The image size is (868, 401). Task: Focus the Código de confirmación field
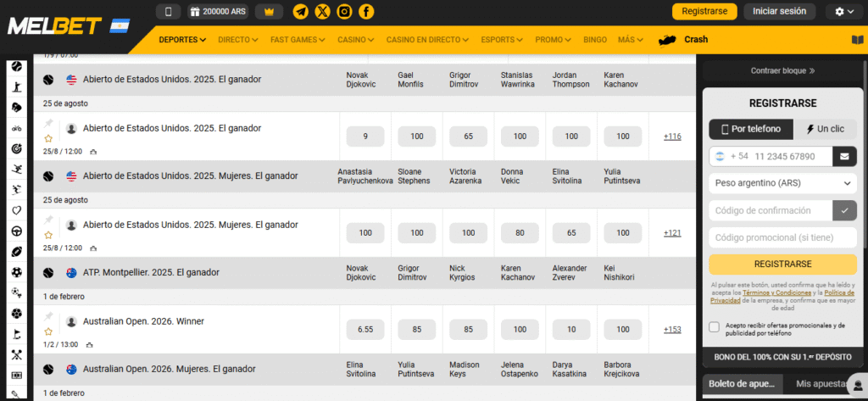pos(771,210)
